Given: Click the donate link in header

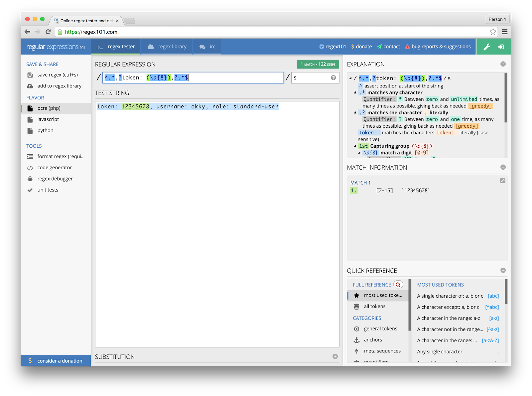Looking at the screenshot, I should (361, 47).
